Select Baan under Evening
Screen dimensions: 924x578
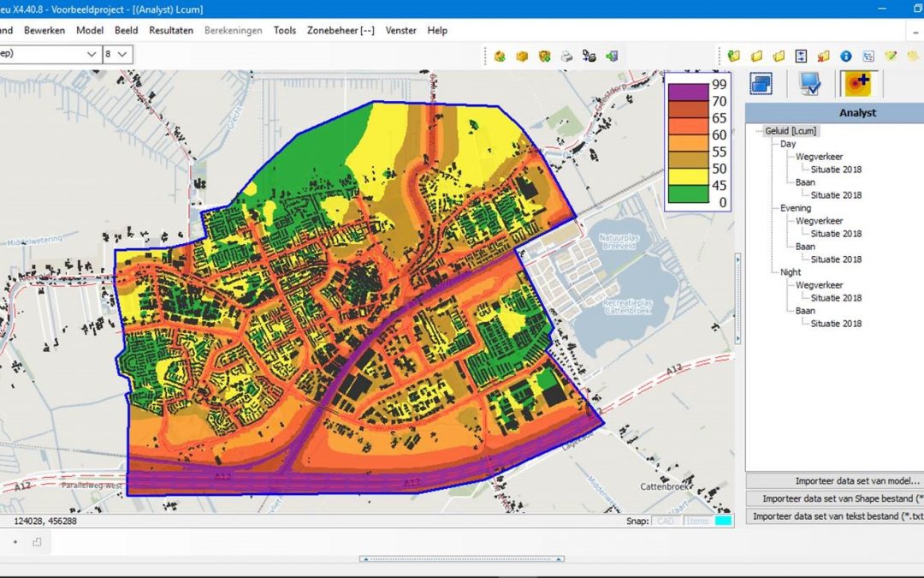click(805, 247)
